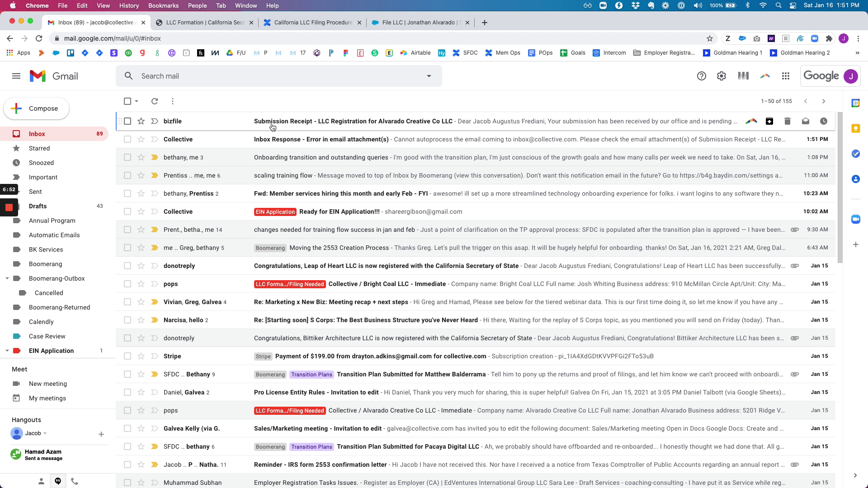Open Gmail support help icon
The image size is (868, 488).
pyautogui.click(x=702, y=76)
